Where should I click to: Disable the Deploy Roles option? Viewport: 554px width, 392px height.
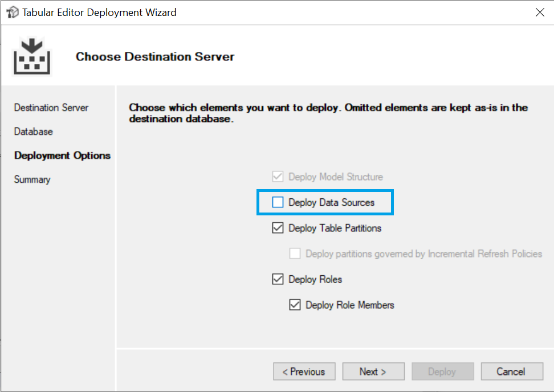(x=278, y=279)
